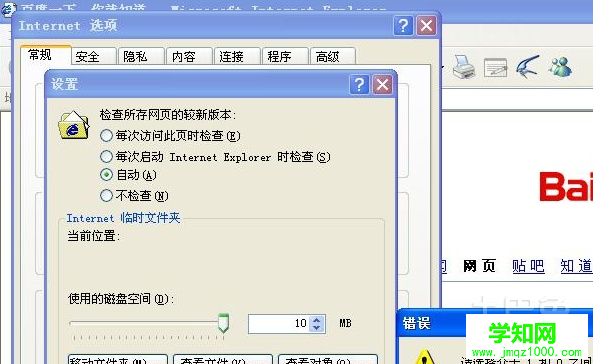This screenshot has height=364, width=593.
Task: Open the Messenger icon in the IE toolbar
Action: click(560, 67)
